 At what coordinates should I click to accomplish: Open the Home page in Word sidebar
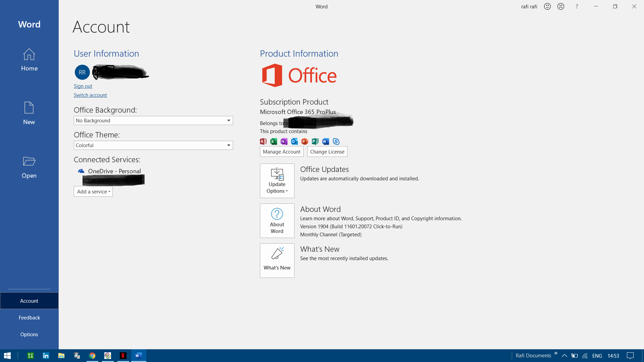(x=29, y=60)
